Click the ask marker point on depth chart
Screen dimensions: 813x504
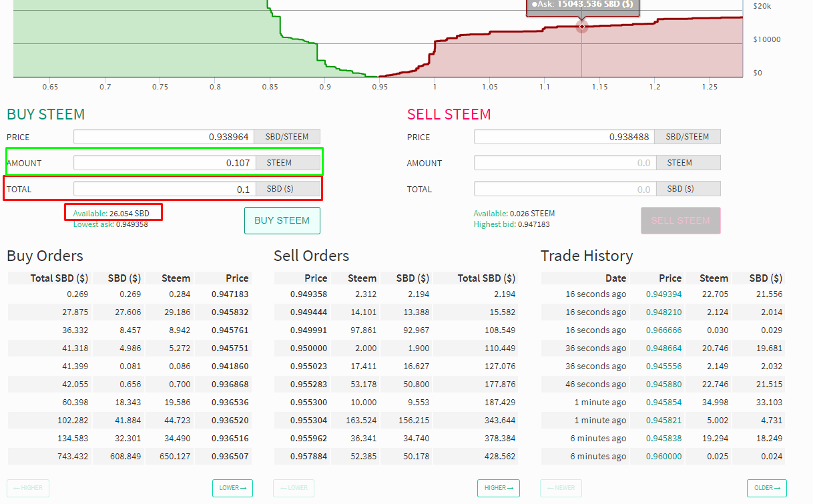(x=582, y=27)
